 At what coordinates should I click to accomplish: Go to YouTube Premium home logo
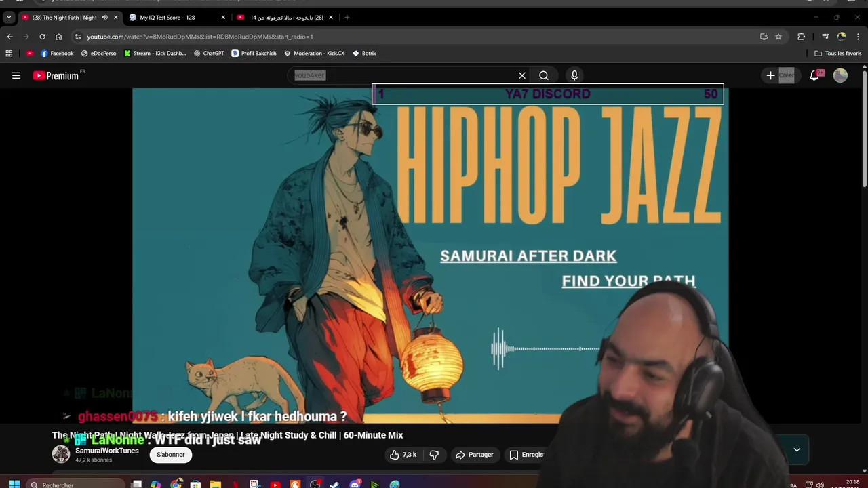click(x=57, y=76)
